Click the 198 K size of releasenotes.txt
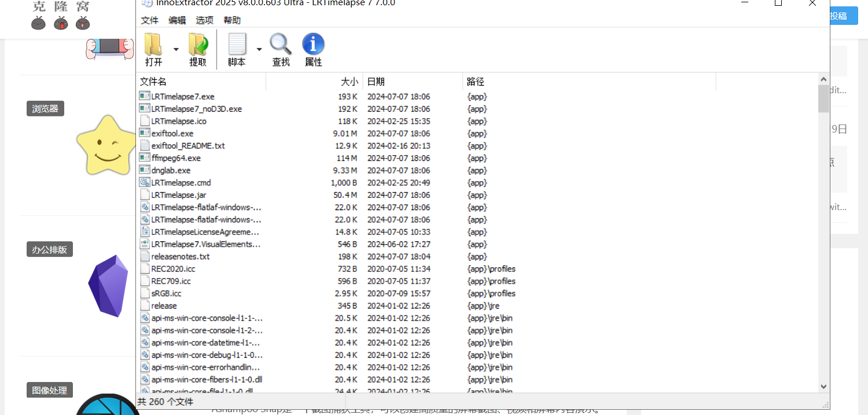The width and height of the screenshot is (868, 415). point(347,256)
